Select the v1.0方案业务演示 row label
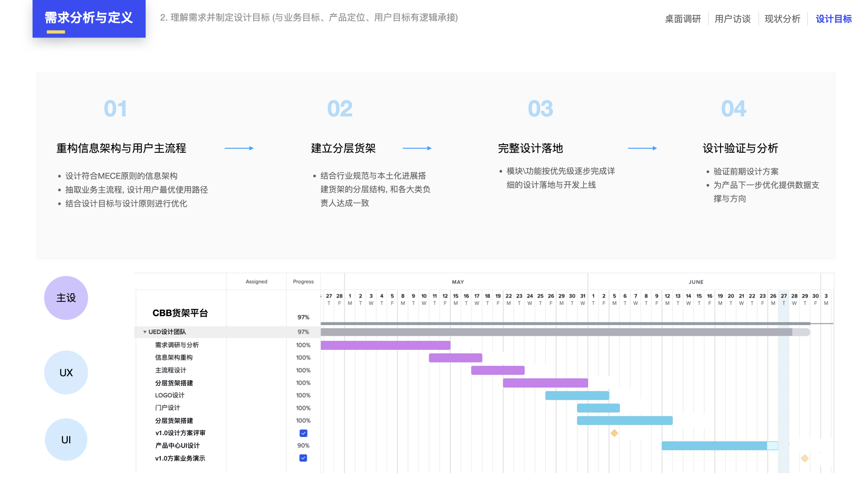The height and width of the screenshot is (488, 868). coord(180,458)
